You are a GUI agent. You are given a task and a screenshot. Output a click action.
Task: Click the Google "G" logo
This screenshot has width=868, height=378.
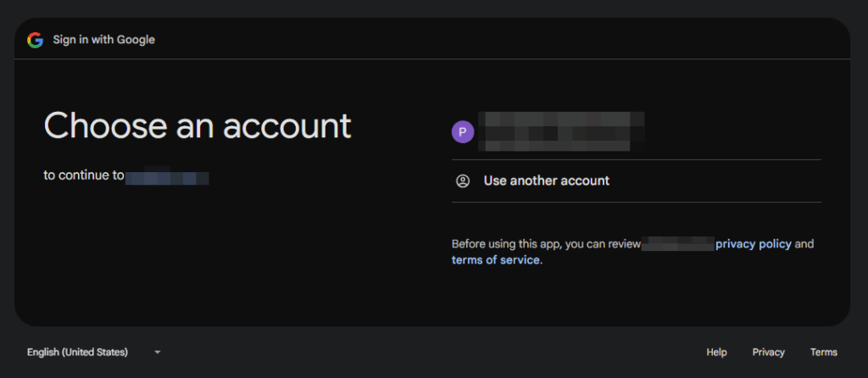pos(35,40)
